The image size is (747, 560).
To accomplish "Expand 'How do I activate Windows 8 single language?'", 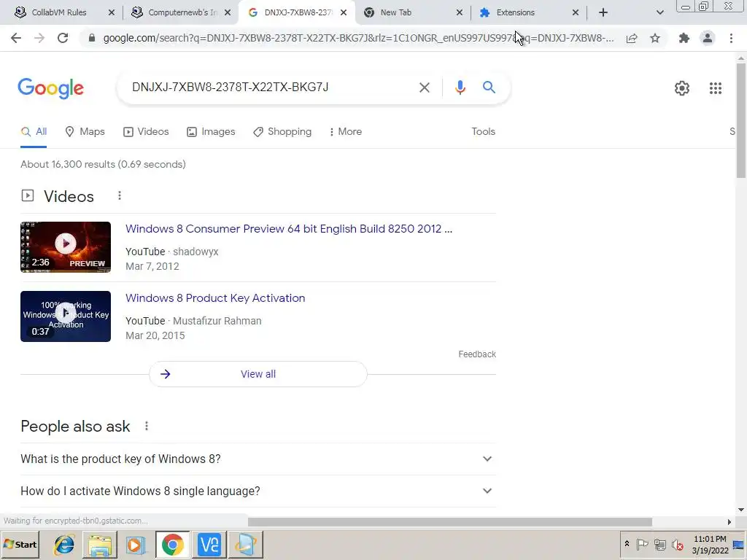I will 258,491.
